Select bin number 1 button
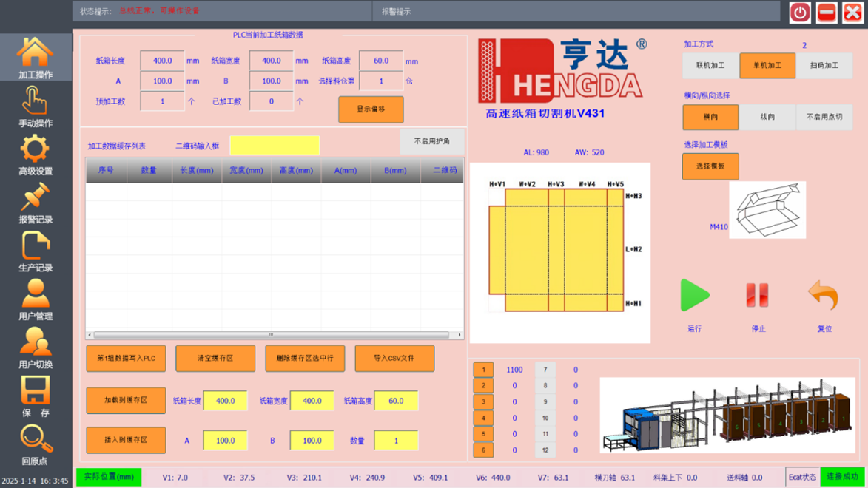 (482, 370)
